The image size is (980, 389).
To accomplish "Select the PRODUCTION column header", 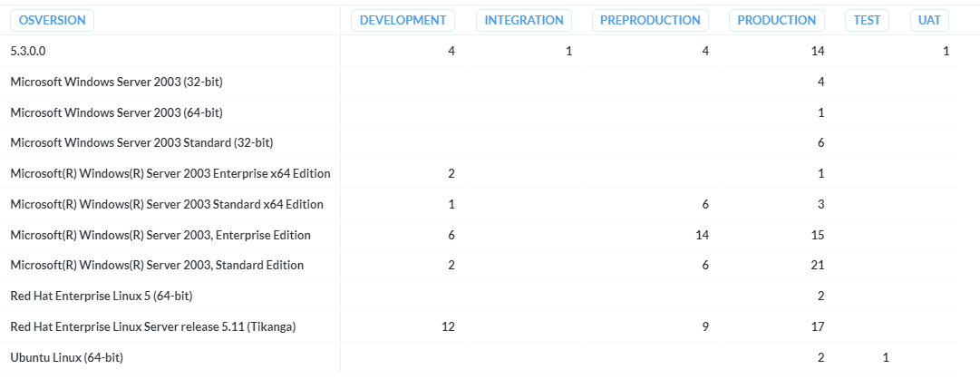I will 776,20.
